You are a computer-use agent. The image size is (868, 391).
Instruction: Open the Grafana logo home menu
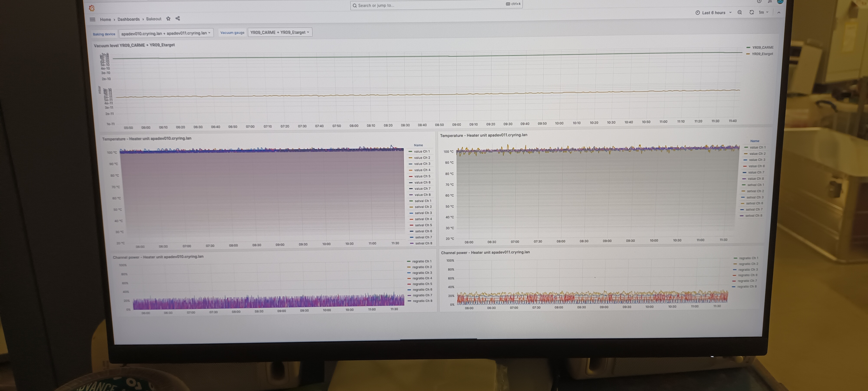(92, 8)
